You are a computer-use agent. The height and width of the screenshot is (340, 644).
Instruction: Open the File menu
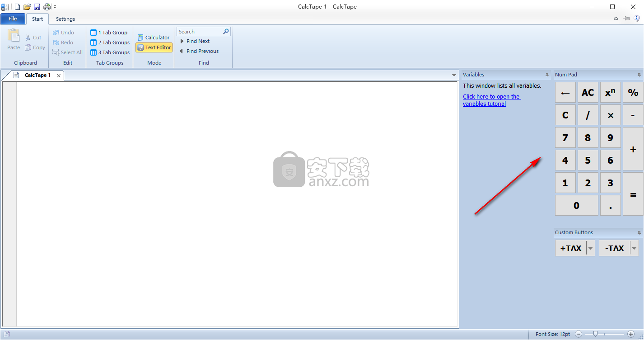click(x=13, y=19)
